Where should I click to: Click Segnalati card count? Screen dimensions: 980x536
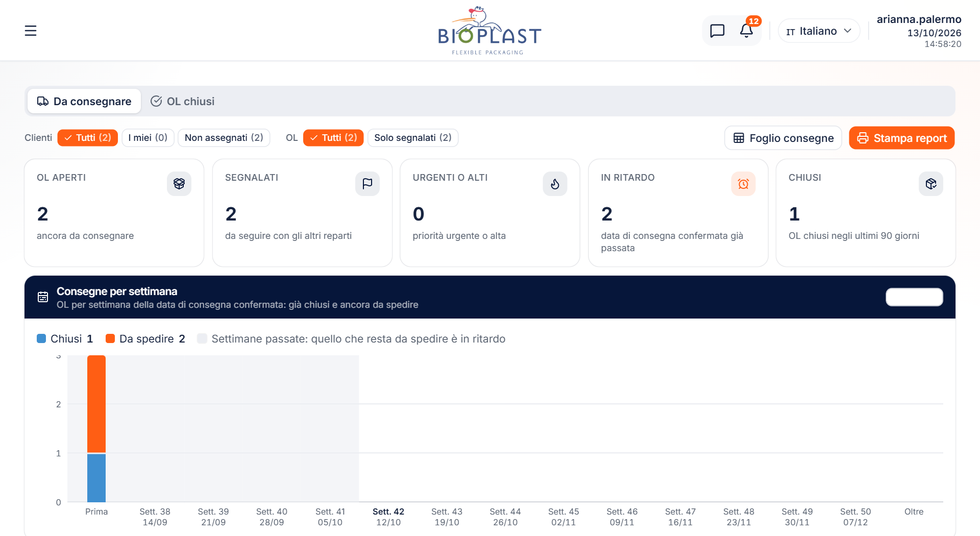[231, 214]
